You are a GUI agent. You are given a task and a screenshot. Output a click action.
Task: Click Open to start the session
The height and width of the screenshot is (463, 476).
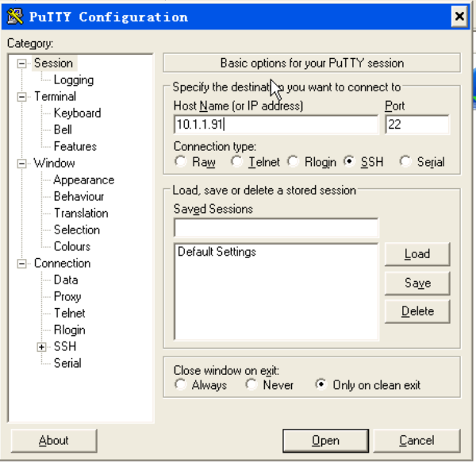[x=325, y=441]
